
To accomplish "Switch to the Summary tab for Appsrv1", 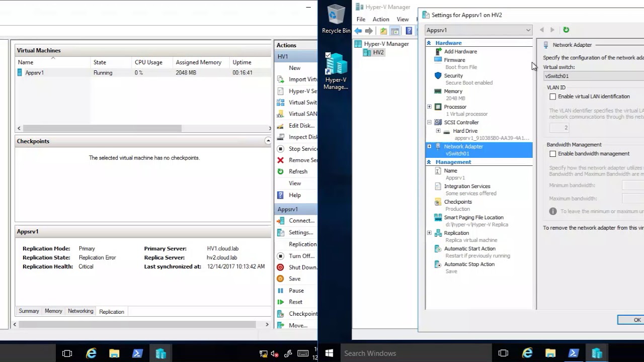I will 29,311.
